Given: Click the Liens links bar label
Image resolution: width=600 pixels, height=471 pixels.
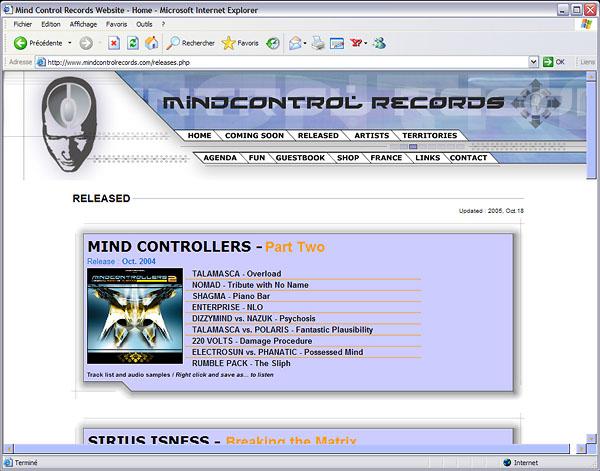Looking at the screenshot, I should [x=587, y=62].
